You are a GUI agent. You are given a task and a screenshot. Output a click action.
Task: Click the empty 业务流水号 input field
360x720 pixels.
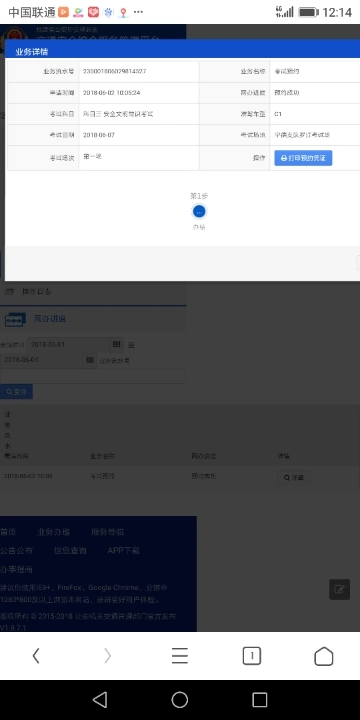pos(93,376)
